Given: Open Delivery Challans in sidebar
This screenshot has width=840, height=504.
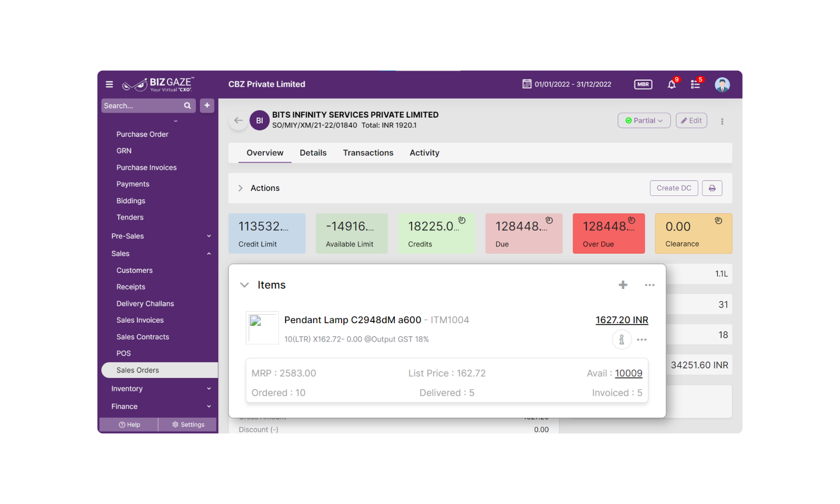Looking at the screenshot, I should click(x=145, y=304).
